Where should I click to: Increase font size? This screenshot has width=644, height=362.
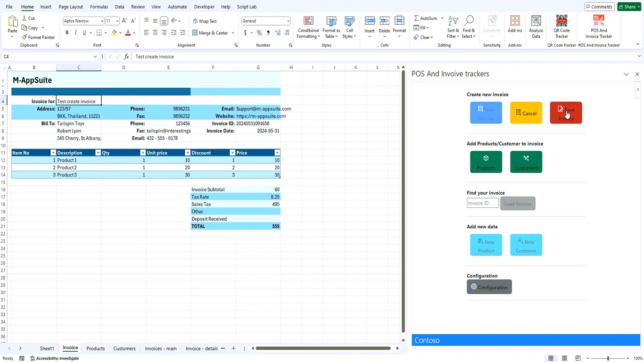coord(124,21)
